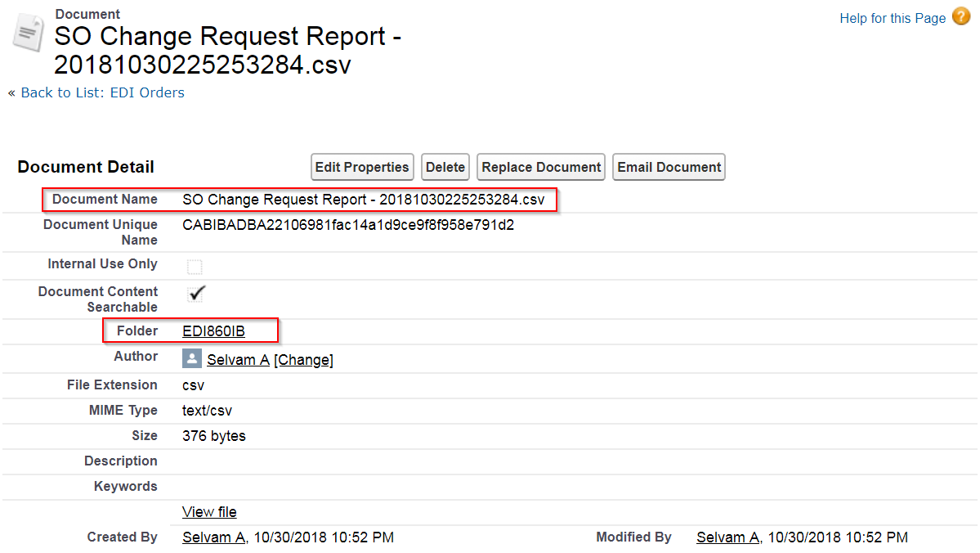Click the document page icon beside the title
980x553 pixels.
[x=28, y=33]
